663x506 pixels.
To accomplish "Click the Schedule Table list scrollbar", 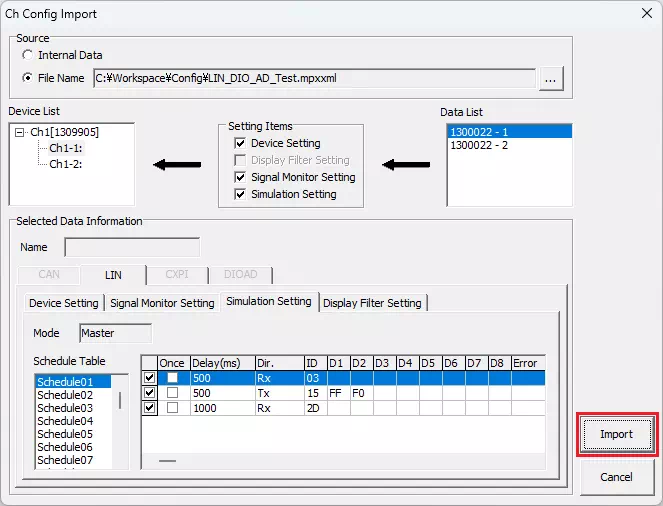I will coord(120,400).
